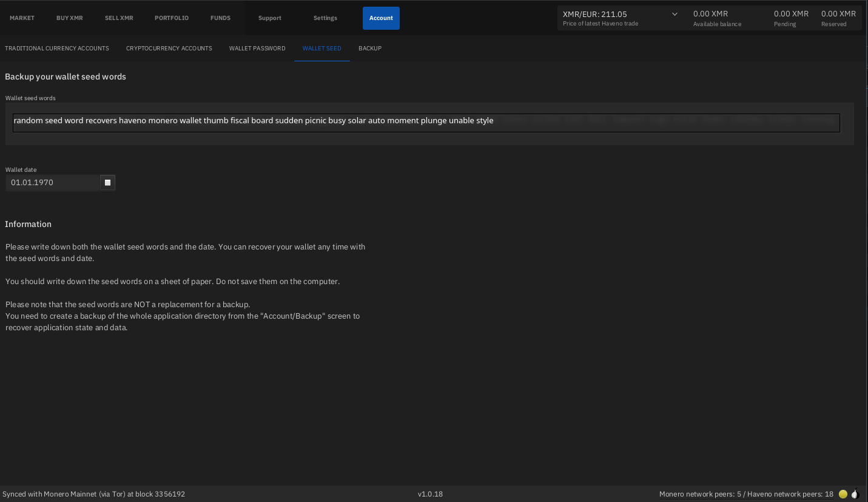This screenshot has width=868, height=502.
Task: Open the PORTFOLIO section
Action: coord(172,18)
